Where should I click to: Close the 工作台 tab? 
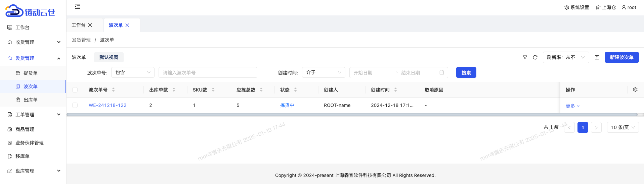(x=90, y=25)
